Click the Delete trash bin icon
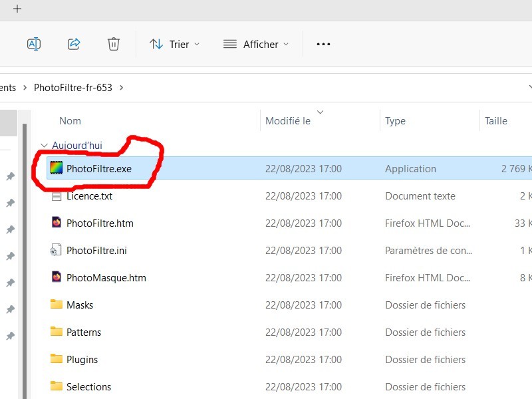The image size is (532, 399). click(114, 44)
